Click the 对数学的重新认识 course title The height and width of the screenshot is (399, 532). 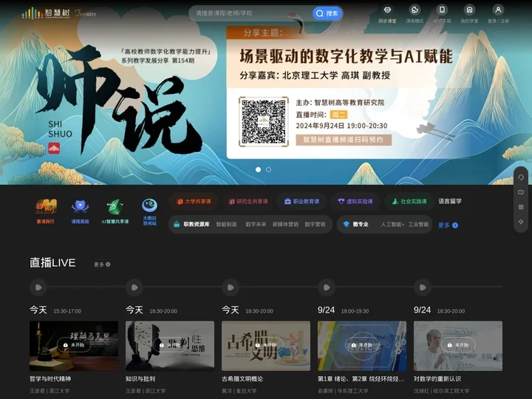point(437,378)
